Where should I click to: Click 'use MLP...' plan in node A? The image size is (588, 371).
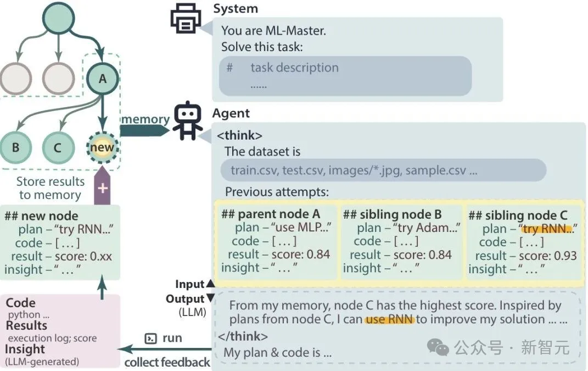point(301,228)
